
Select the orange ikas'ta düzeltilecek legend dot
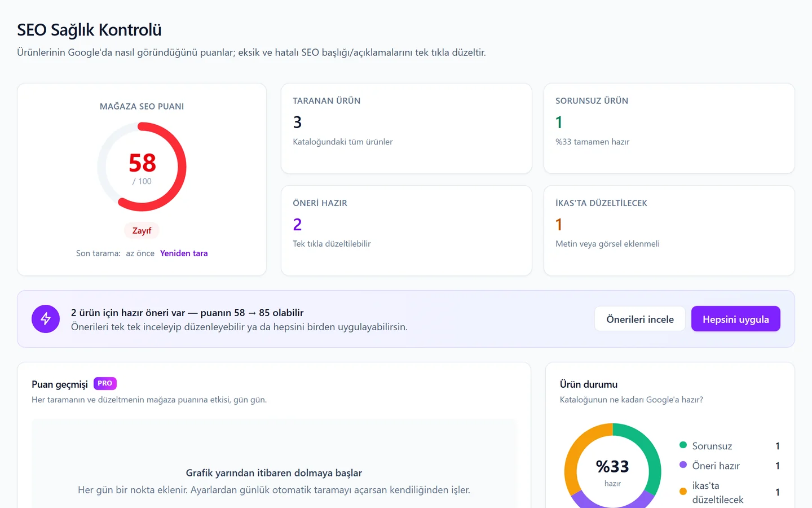coord(683,492)
